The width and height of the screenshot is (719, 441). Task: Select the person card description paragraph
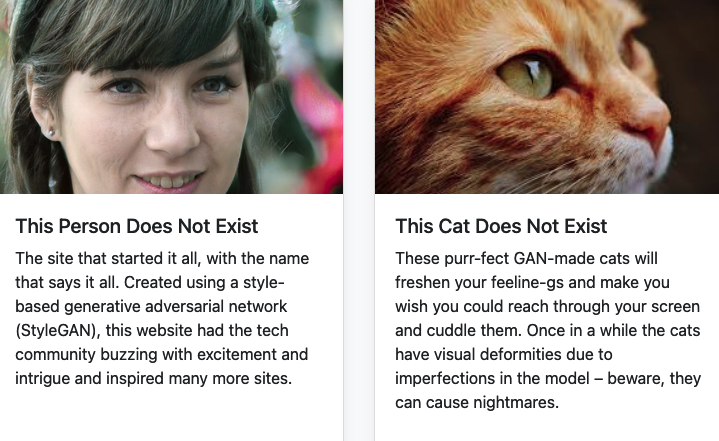[162, 319]
